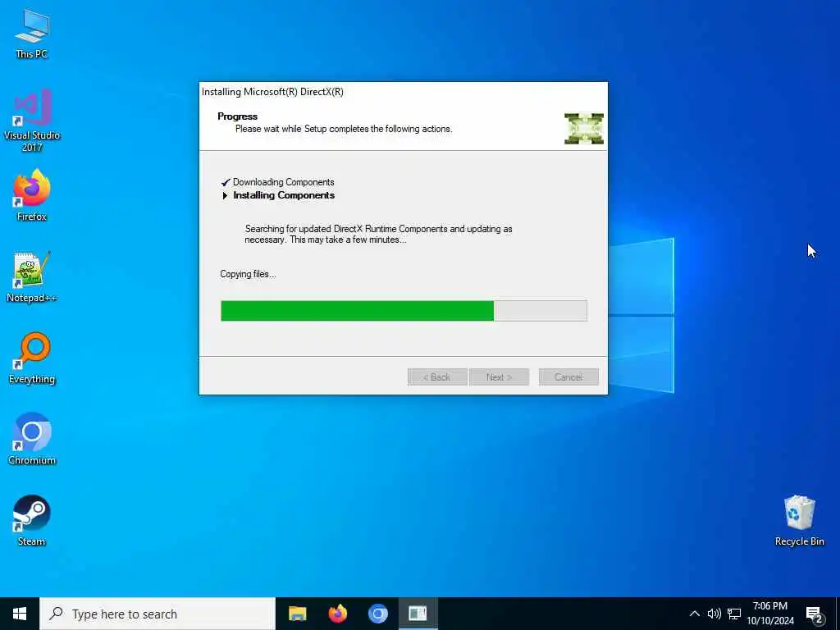Click the Downloading Components step label
The image size is (840, 630).
tap(283, 182)
